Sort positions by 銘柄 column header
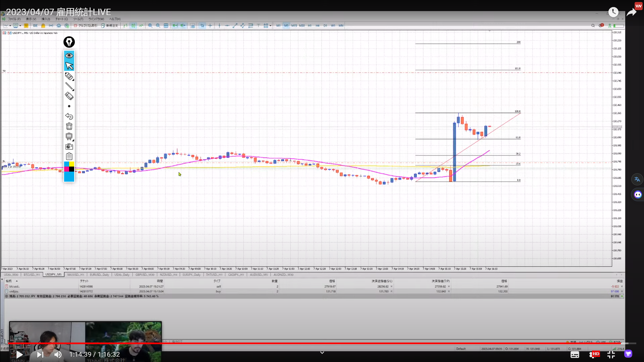 click(8, 281)
